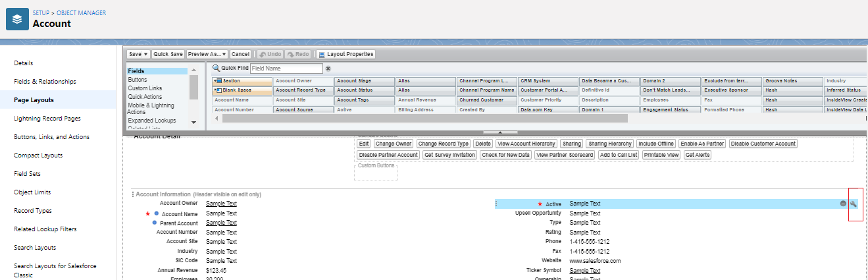868x280 pixels.
Task: Clear the Quick Find box with the x icon
Action: 328,69
